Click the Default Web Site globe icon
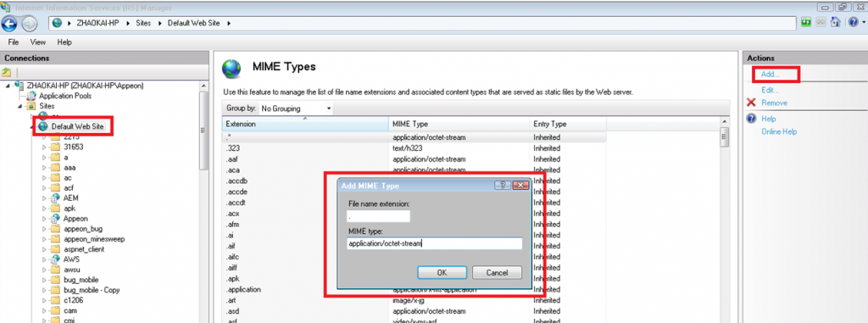 [42, 126]
